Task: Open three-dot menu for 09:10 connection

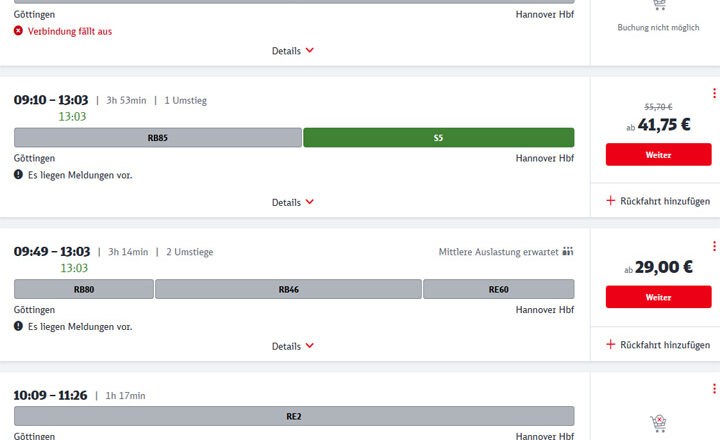Action: (x=714, y=94)
